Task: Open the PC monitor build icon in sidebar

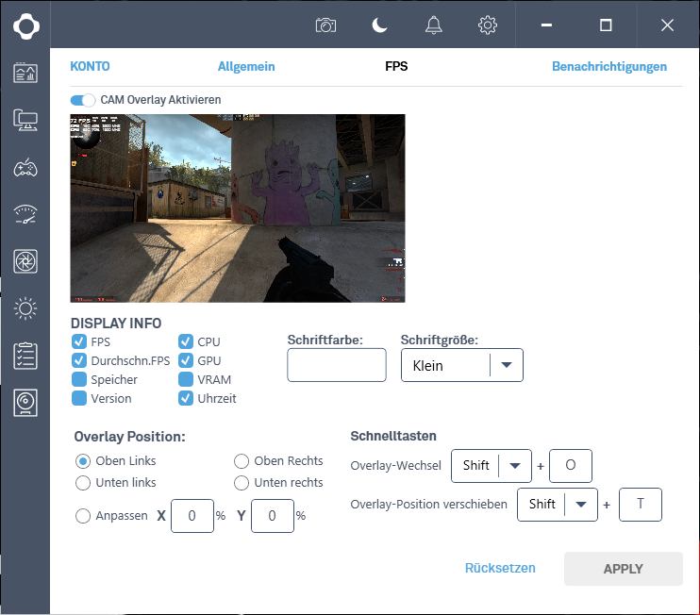Action: click(25, 120)
